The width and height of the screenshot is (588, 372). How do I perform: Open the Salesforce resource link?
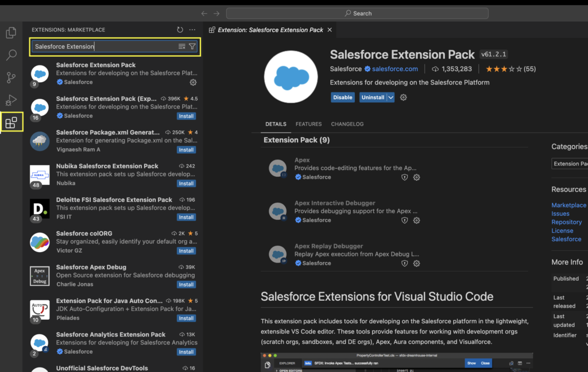566,239
